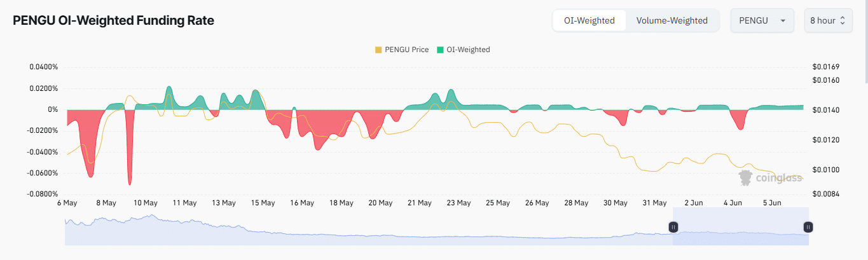Screen dimensions: 868x260
Task: Click the right range-slider handle icon
Action: tap(808, 226)
